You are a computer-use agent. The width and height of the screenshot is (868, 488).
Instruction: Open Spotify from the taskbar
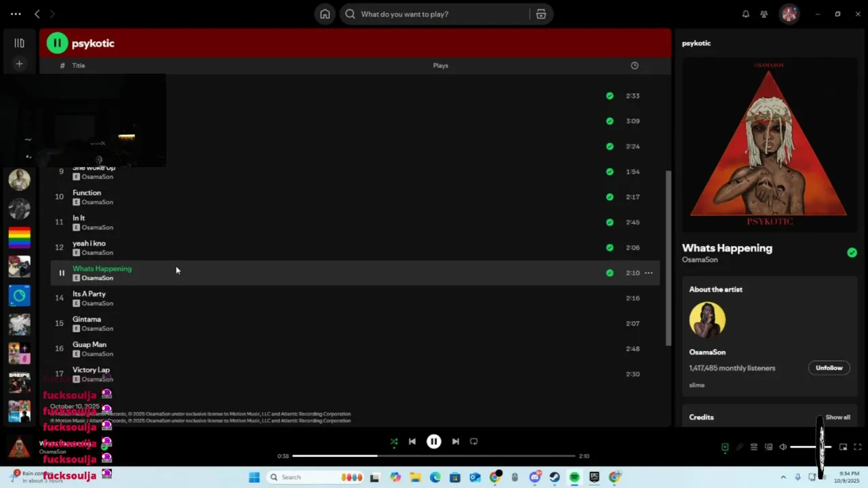574,477
